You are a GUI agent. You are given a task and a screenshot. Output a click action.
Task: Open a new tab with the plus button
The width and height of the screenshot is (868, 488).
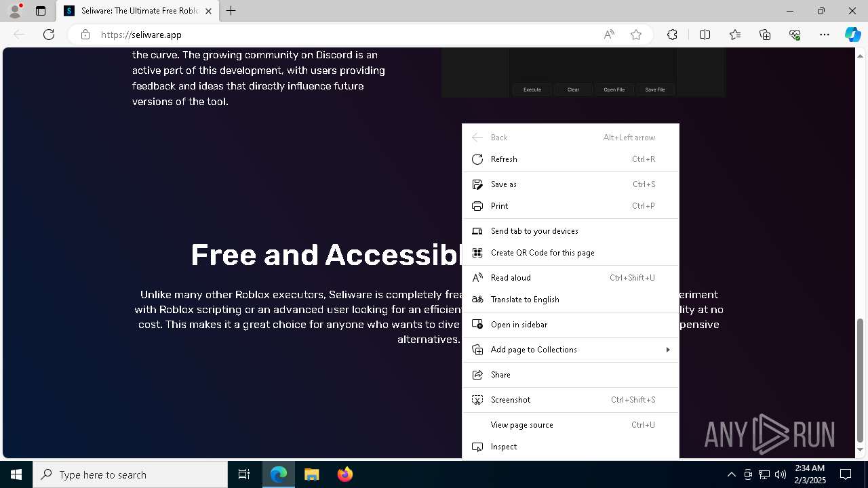coord(231,11)
